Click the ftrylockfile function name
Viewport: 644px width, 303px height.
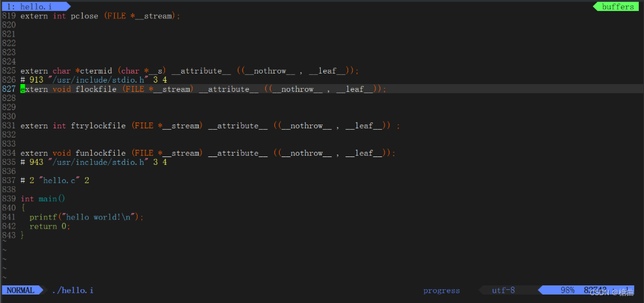tap(98, 126)
